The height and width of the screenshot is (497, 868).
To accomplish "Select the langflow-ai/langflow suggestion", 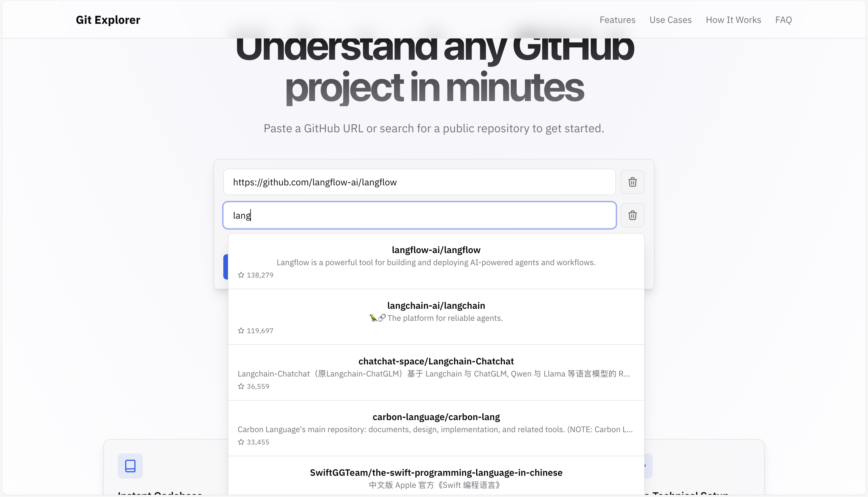I will pos(436,261).
